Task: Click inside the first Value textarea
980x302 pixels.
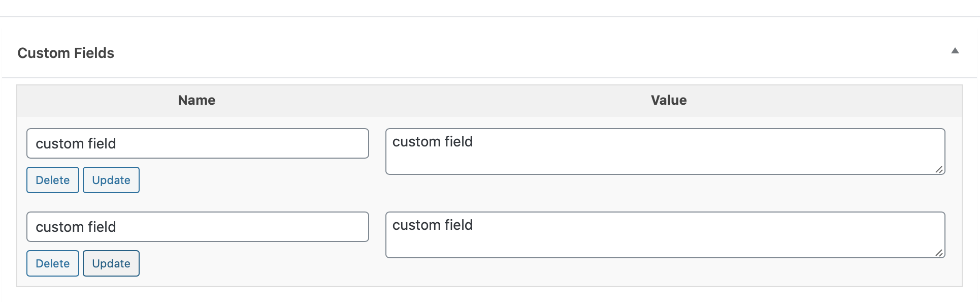Action: (665, 158)
